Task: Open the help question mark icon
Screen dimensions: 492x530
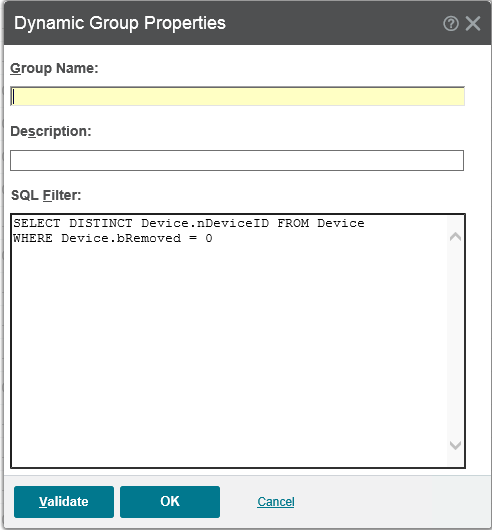Action: pos(451,24)
